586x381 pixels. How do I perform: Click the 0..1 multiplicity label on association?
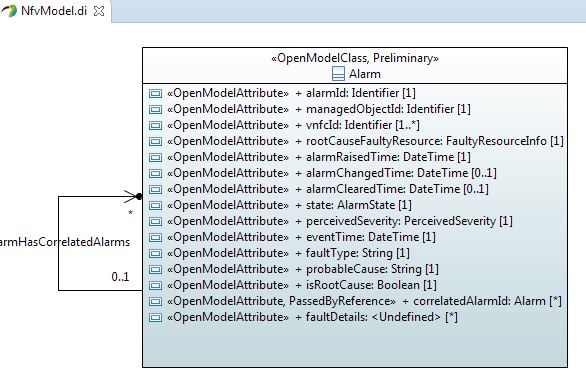tap(120, 277)
